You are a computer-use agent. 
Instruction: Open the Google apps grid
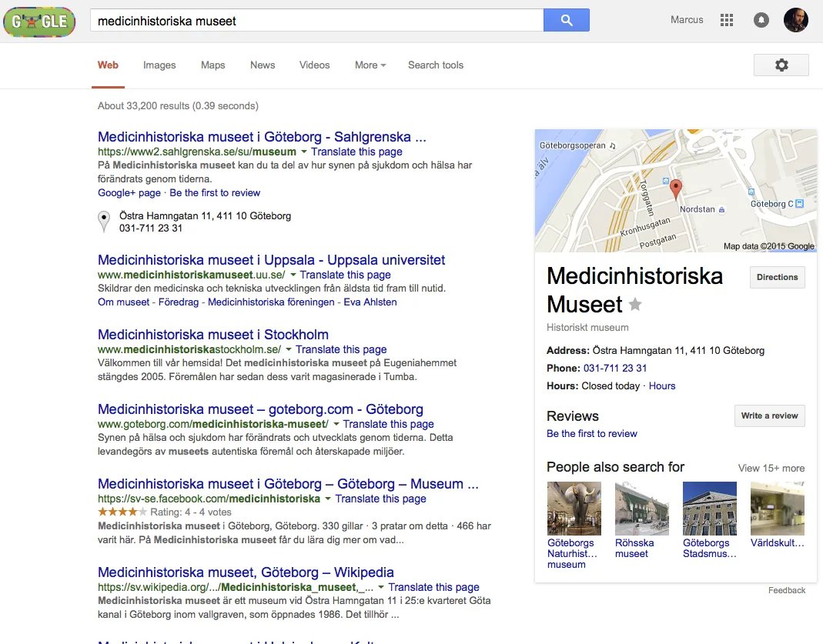coord(727,20)
